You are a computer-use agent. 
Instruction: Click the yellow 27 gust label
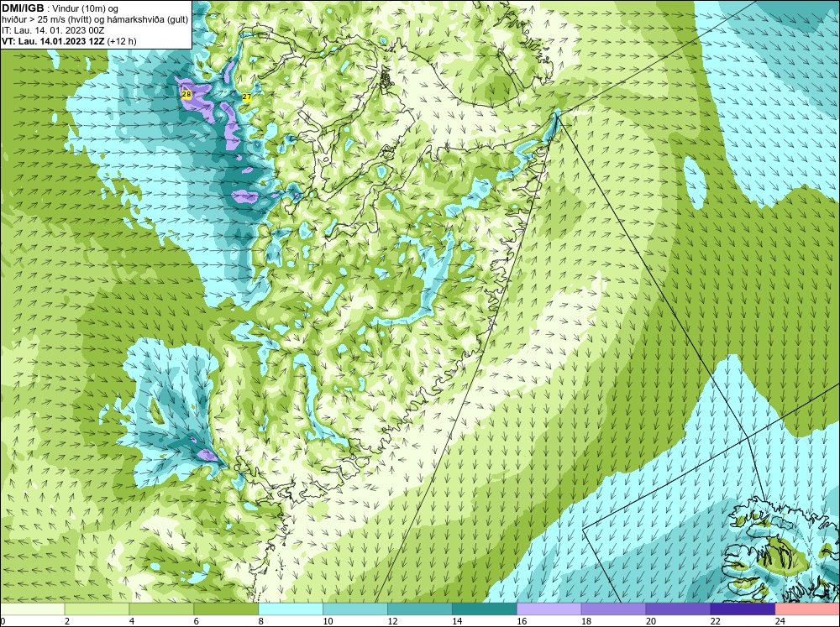(247, 97)
